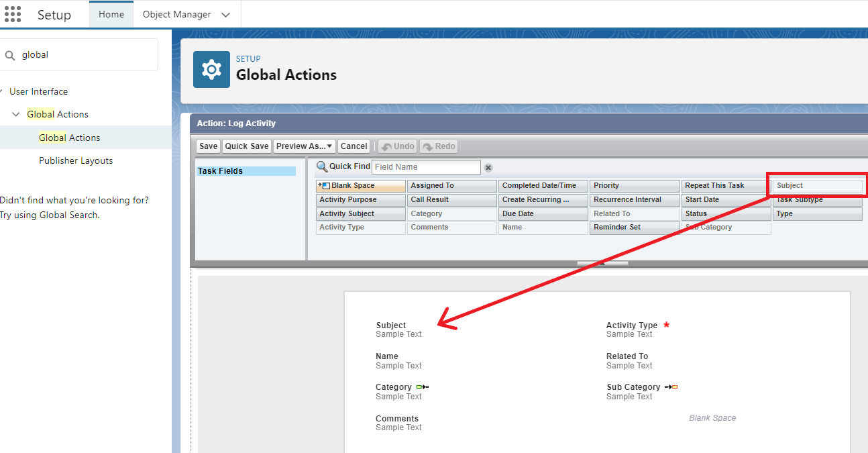The height and width of the screenshot is (453, 868).
Task: Select the Call Result palette field
Action: (x=452, y=200)
